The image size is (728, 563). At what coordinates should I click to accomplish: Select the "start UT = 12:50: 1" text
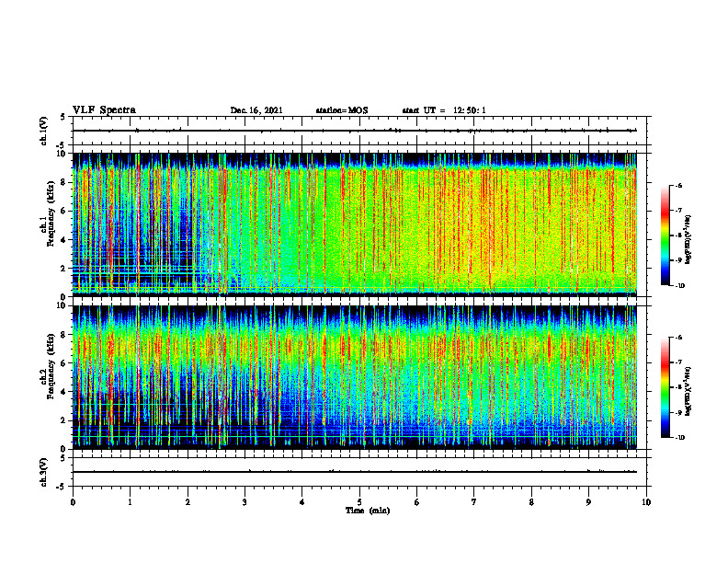point(444,110)
